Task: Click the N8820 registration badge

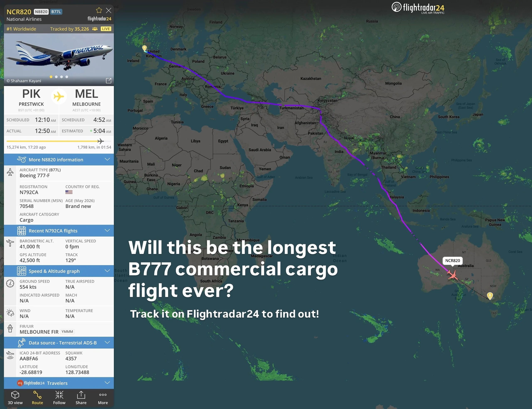Action: (x=41, y=12)
